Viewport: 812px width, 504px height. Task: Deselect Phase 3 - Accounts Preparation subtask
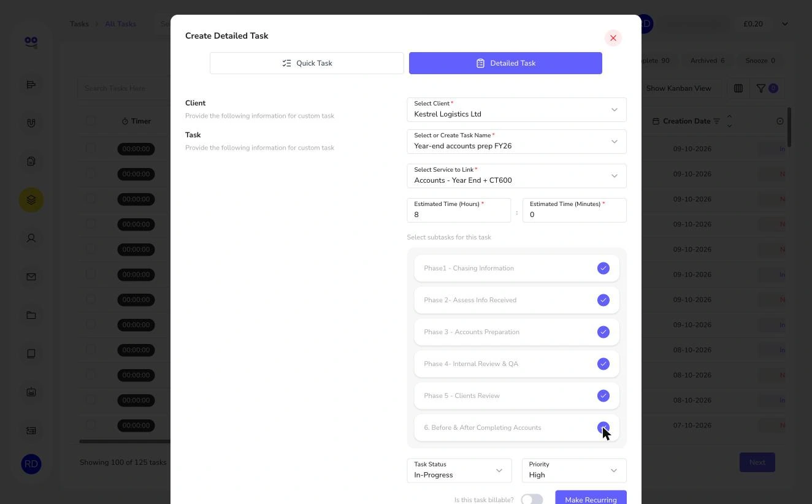[x=603, y=332]
